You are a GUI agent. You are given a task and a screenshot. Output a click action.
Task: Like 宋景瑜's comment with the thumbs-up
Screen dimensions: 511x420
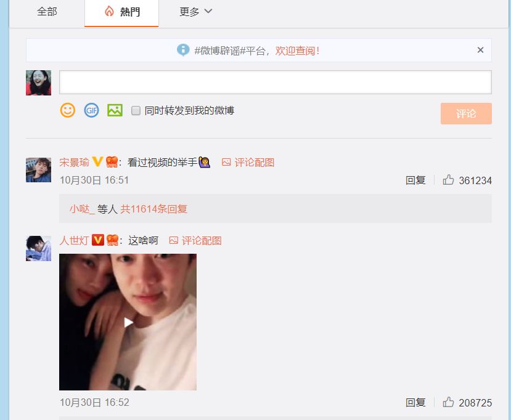coord(448,180)
